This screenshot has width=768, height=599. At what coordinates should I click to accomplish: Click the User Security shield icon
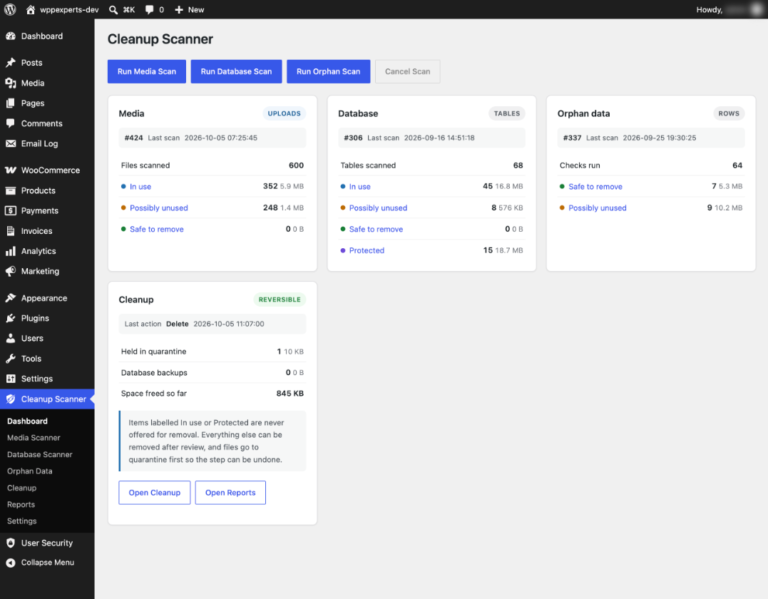tap(10, 543)
